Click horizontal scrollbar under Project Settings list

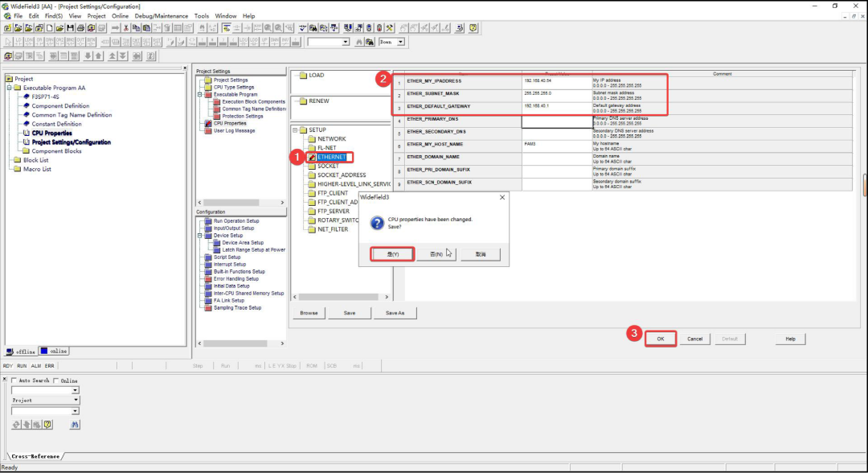point(241,203)
